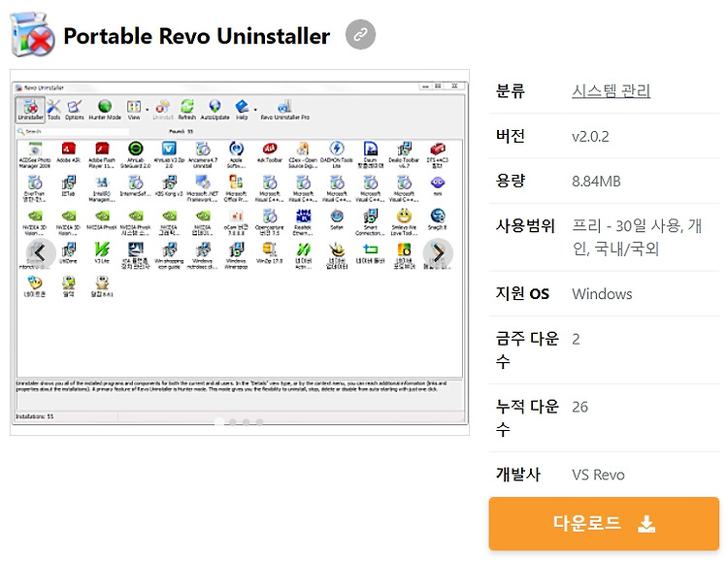
Task: Select the Microsoft Office program icon
Action: pyautogui.click(x=236, y=188)
